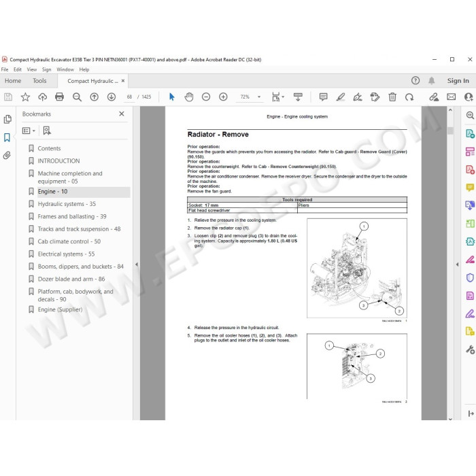Viewport: 476px width, 476px height.
Task: Open the Contents bookmark
Action: click(x=49, y=148)
